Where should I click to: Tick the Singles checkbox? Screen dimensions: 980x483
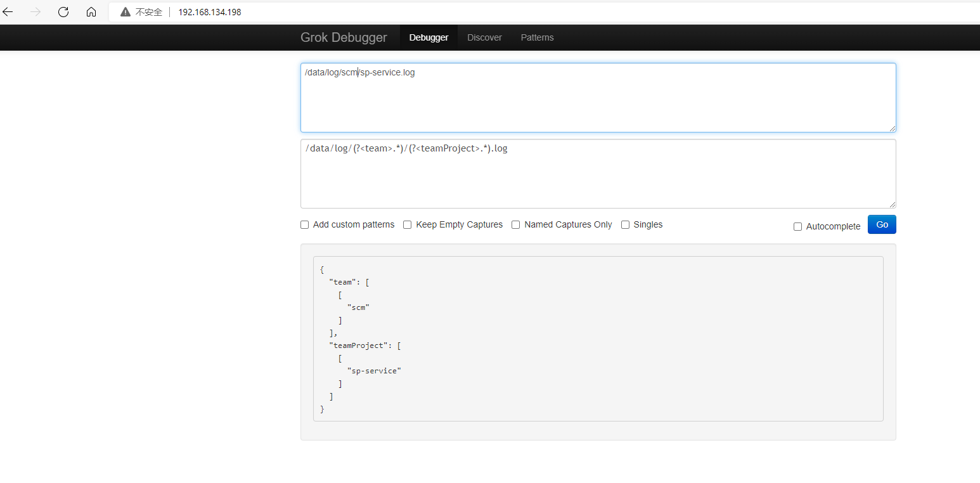pyautogui.click(x=626, y=225)
